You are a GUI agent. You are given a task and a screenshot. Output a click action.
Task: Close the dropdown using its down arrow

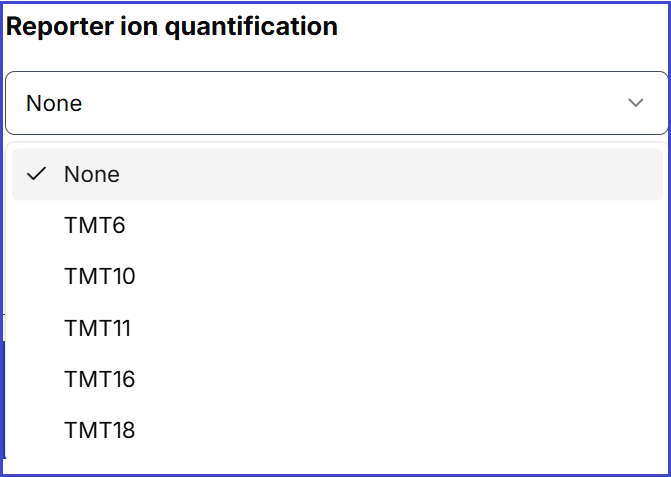click(x=635, y=103)
